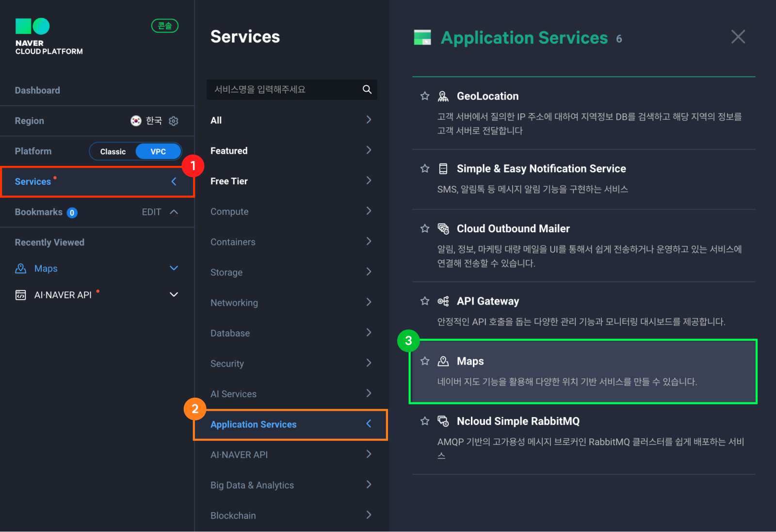Viewport: 776px width, 532px height.
Task: Open the Big Data & Analytics category
Action: [x=291, y=485]
